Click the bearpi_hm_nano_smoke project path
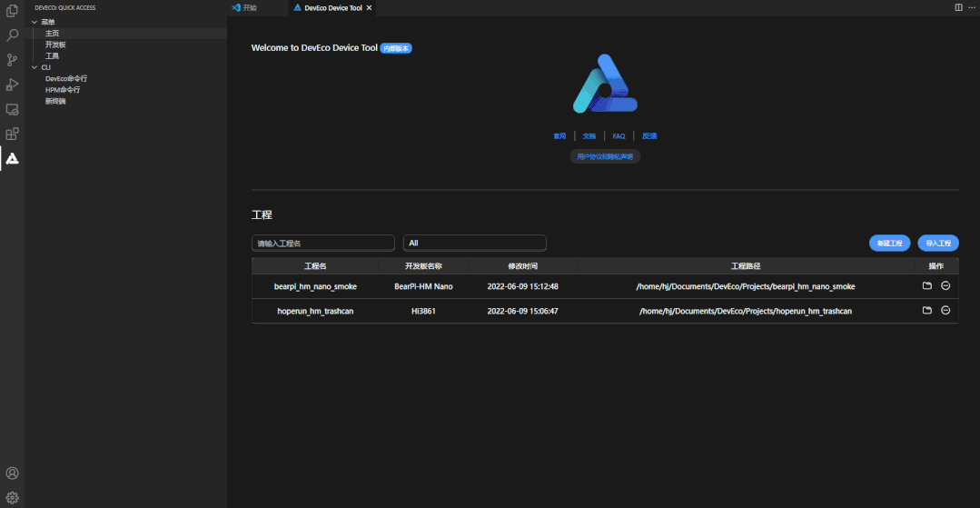The width and height of the screenshot is (980, 508). point(746,286)
